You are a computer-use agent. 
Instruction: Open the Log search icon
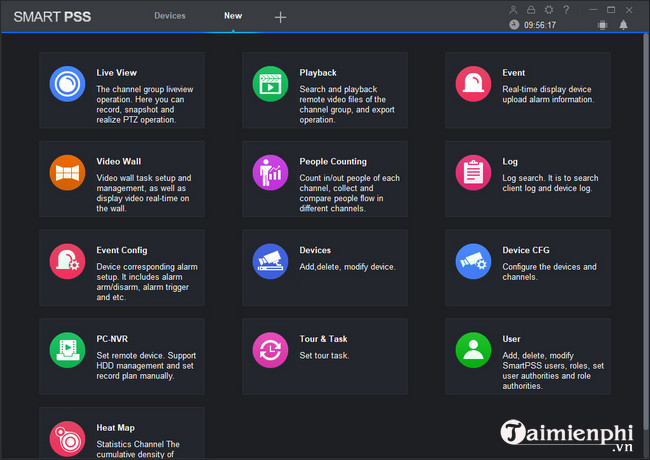click(x=473, y=172)
